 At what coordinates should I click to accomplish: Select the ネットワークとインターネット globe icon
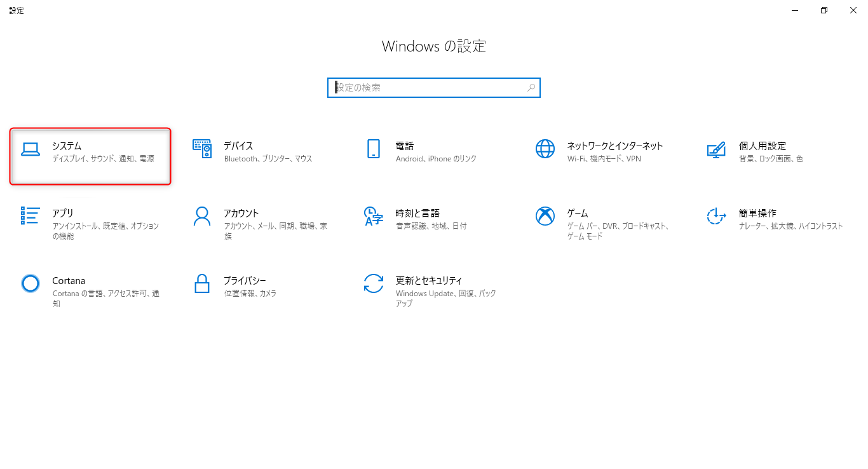pyautogui.click(x=545, y=149)
